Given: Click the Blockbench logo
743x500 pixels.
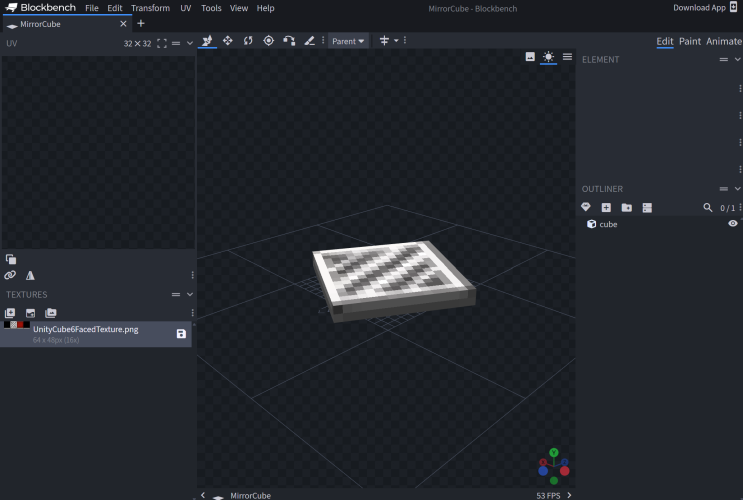Looking at the screenshot, I should pos(40,8).
